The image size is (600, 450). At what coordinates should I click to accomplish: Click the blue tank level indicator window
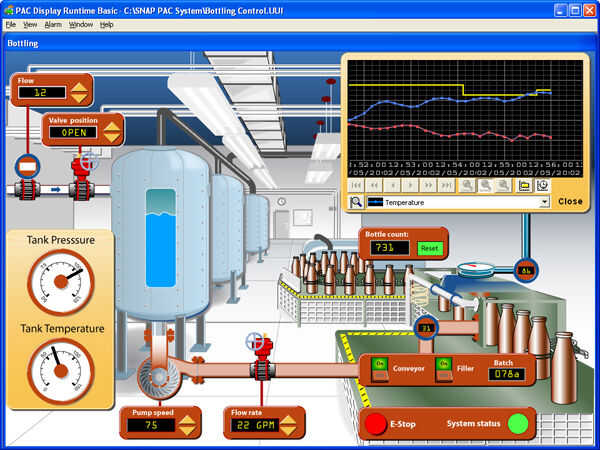pos(161,238)
